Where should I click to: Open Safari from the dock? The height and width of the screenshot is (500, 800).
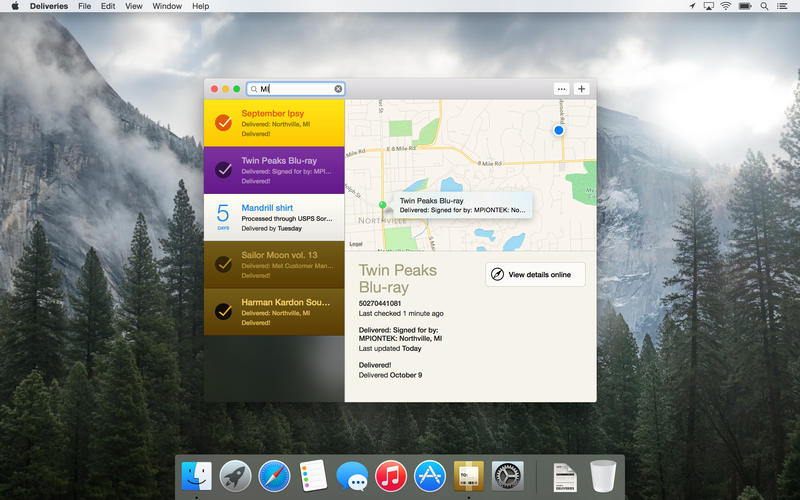click(274, 475)
